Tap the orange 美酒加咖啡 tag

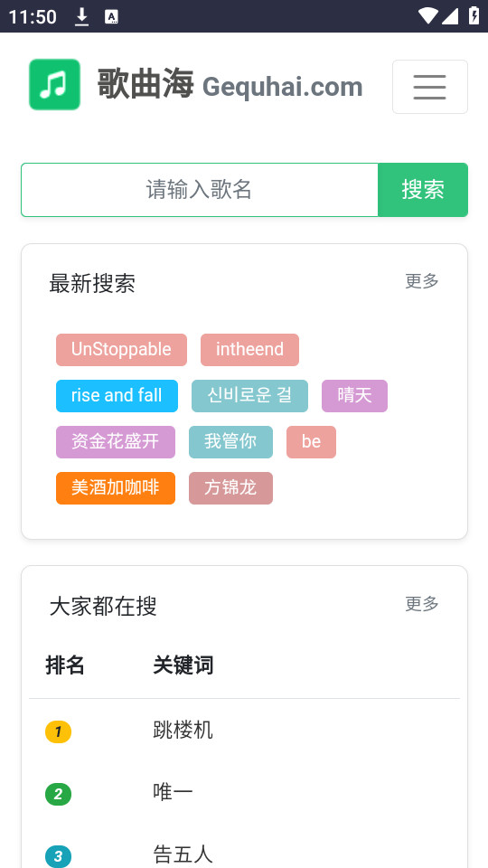[116, 487]
